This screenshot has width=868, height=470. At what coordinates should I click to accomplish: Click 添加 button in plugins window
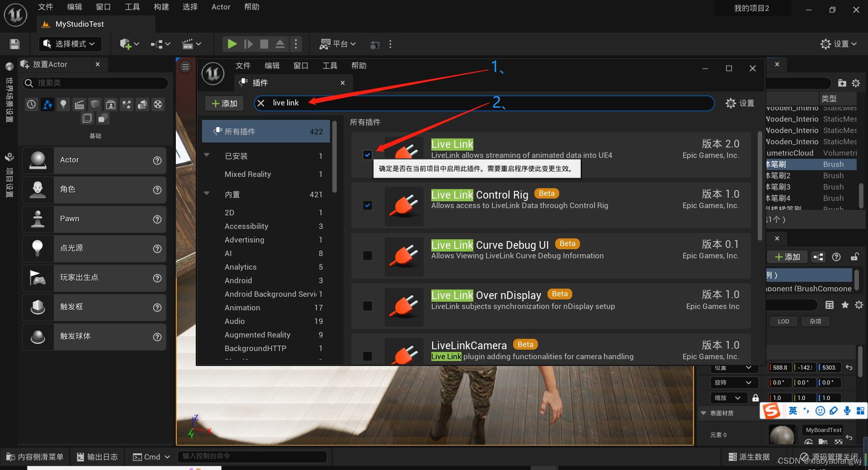coord(224,104)
